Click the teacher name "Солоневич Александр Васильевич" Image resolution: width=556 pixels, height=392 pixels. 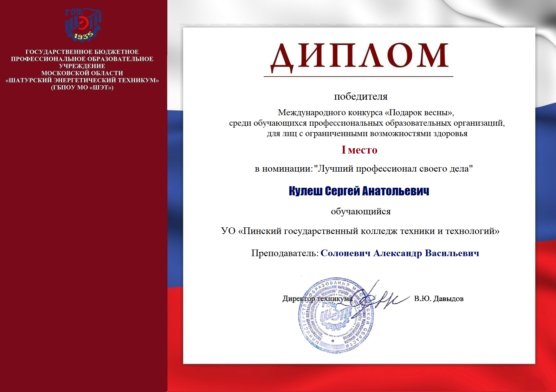400,253
